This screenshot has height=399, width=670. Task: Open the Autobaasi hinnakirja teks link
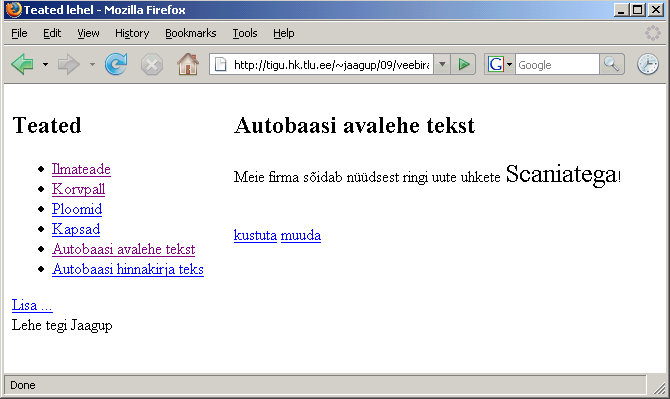point(128,269)
